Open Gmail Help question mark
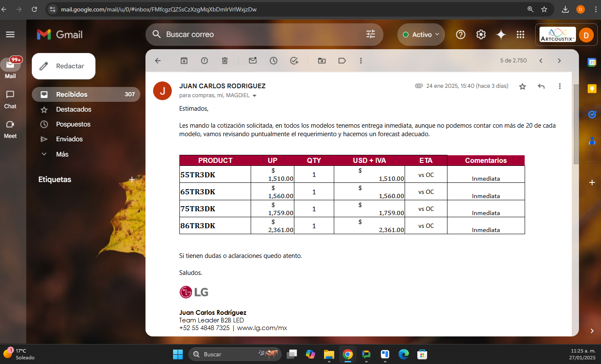Image resolution: width=601 pixels, height=364 pixels. coord(461,34)
